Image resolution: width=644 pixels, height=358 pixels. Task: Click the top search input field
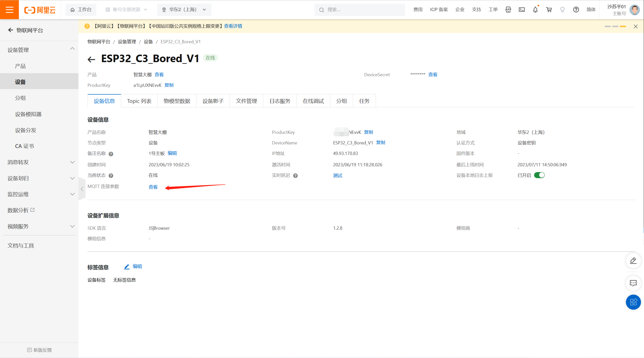pos(360,10)
